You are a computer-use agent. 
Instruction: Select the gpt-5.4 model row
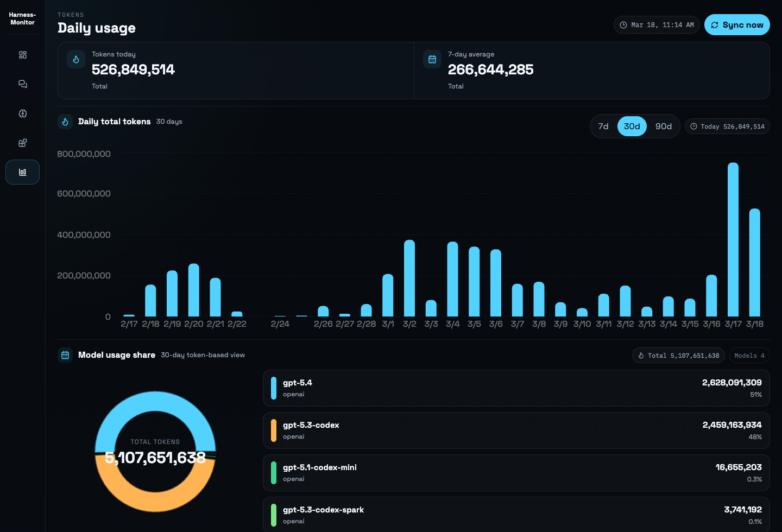(x=516, y=388)
